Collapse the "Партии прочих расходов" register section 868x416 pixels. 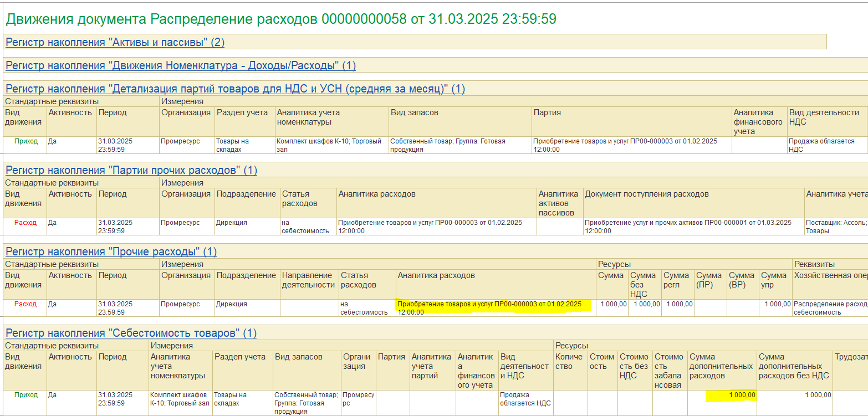(x=131, y=170)
